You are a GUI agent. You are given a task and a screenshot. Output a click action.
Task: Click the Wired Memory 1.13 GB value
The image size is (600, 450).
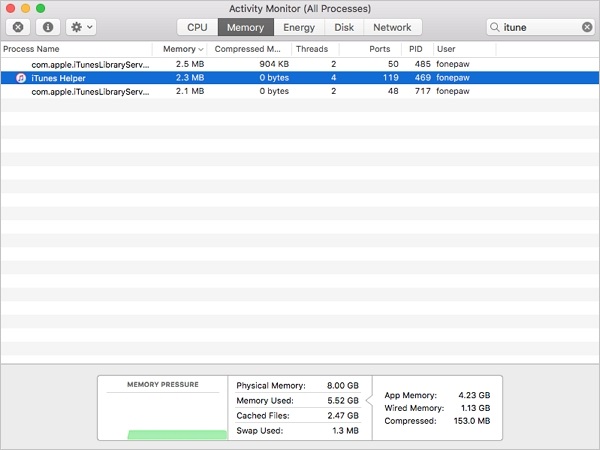click(x=475, y=408)
